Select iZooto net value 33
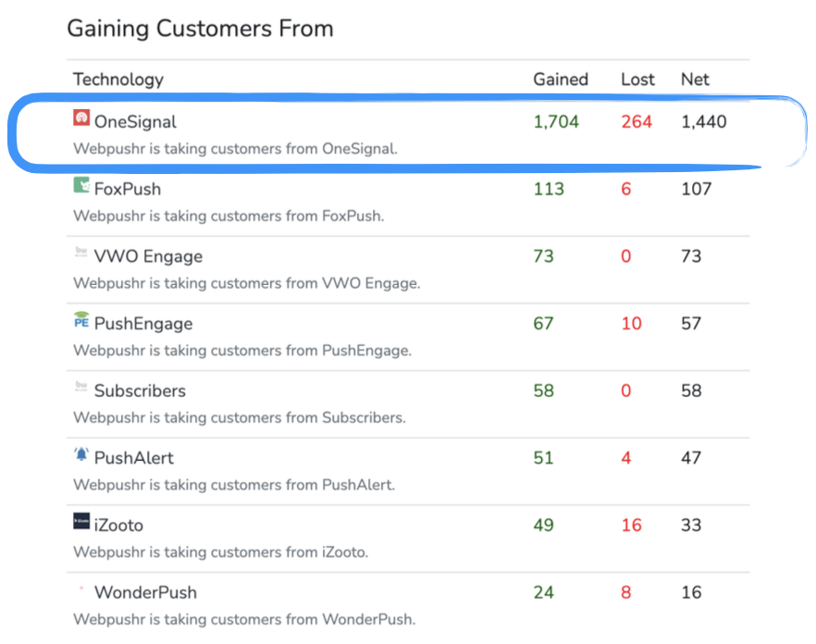The width and height of the screenshot is (816, 644). click(691, 525)
